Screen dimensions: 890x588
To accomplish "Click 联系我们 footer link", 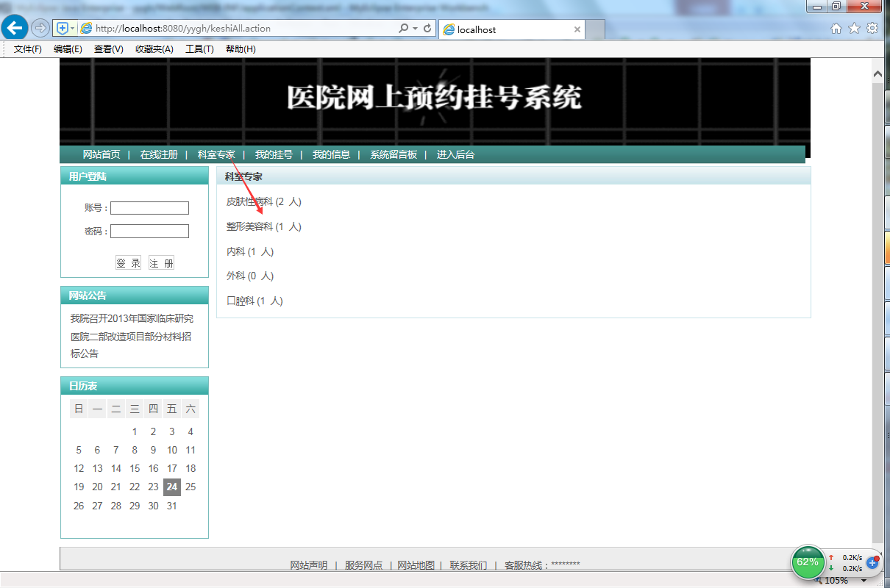I will click(469, 565).
